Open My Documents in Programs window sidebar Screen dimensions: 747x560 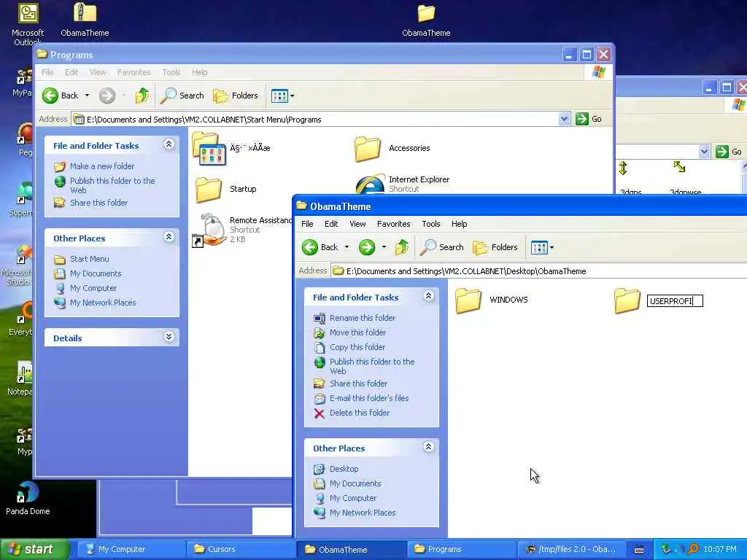point(96,274)
